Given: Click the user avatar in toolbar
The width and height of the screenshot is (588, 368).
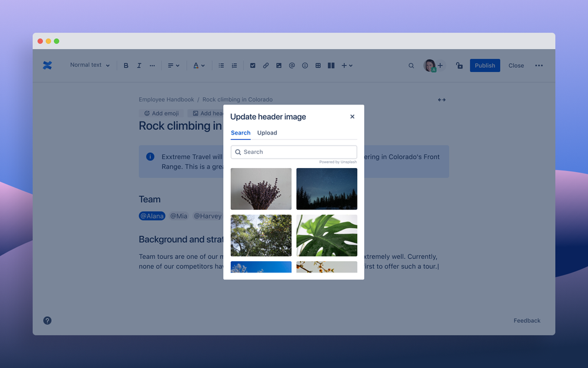Looking at the screenshot, I should point(430,65).
